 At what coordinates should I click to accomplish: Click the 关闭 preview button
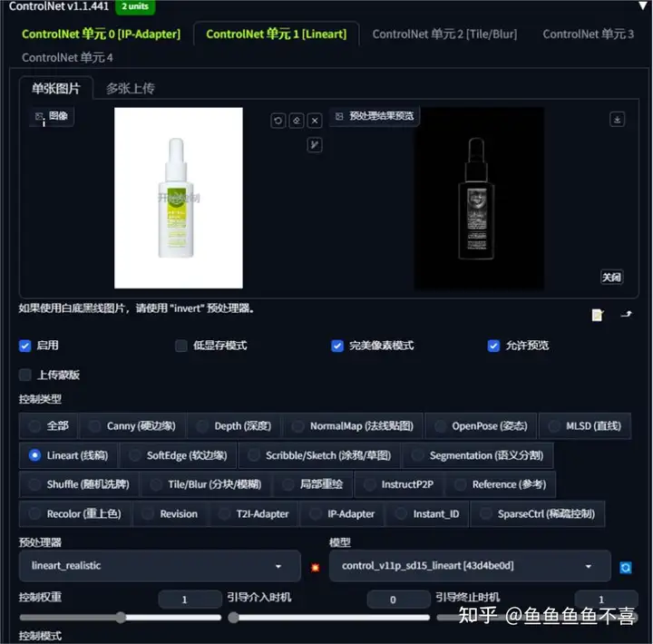point(611,278)
